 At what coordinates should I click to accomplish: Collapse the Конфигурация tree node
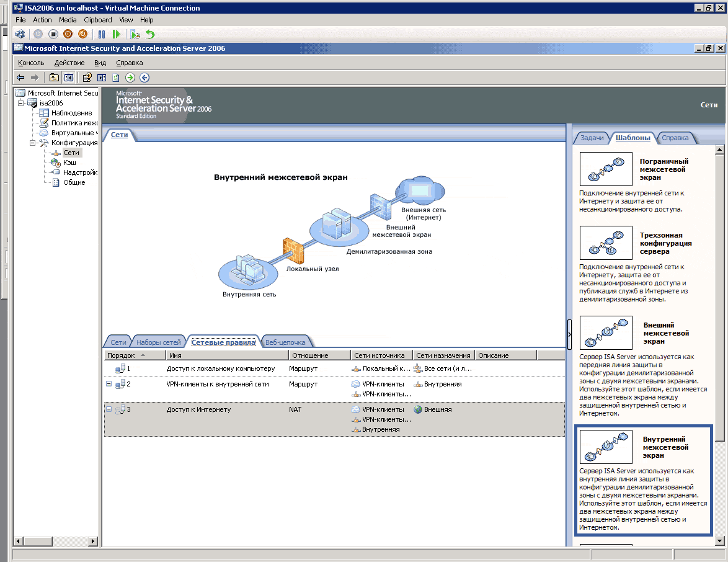click(32, 143)
